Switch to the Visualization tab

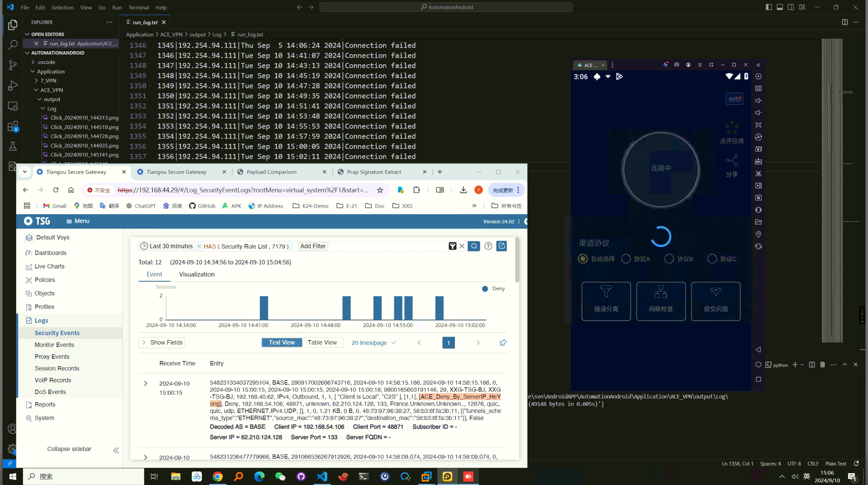196,274
